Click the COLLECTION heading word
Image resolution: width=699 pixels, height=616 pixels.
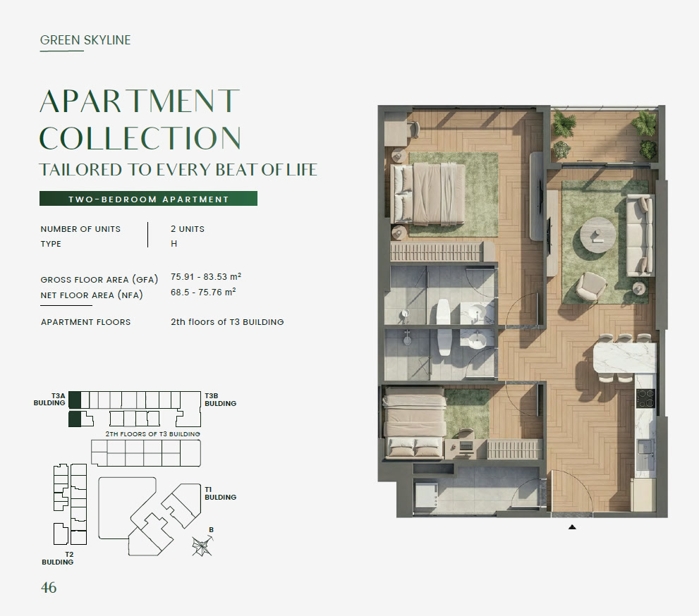click(x=140, y=138)
